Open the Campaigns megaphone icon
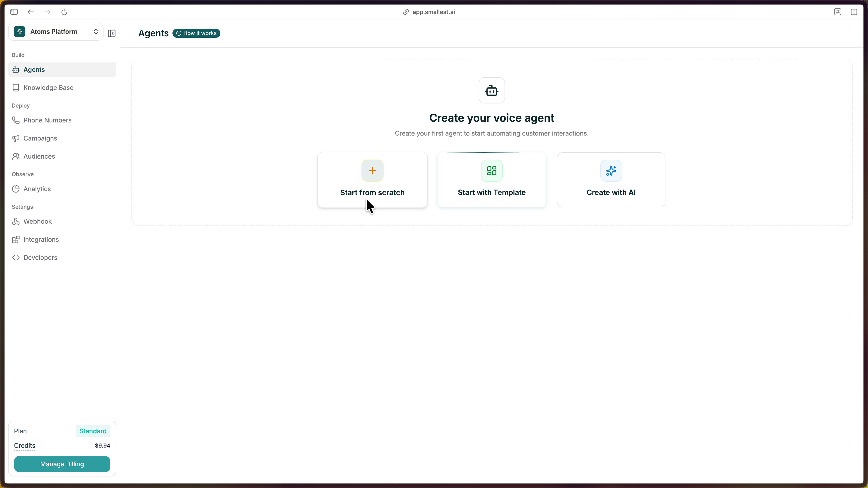Viewport: 868px width, 488px height. (16, 138)
